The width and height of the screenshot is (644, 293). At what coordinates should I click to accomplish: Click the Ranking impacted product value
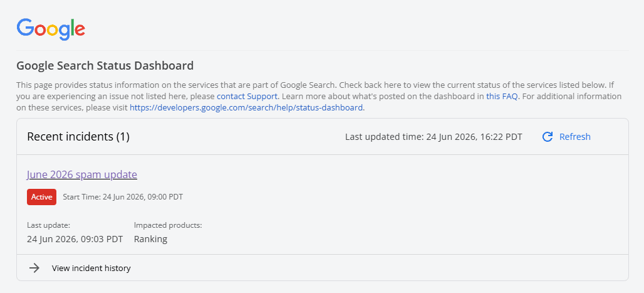(x=151, y=239)
